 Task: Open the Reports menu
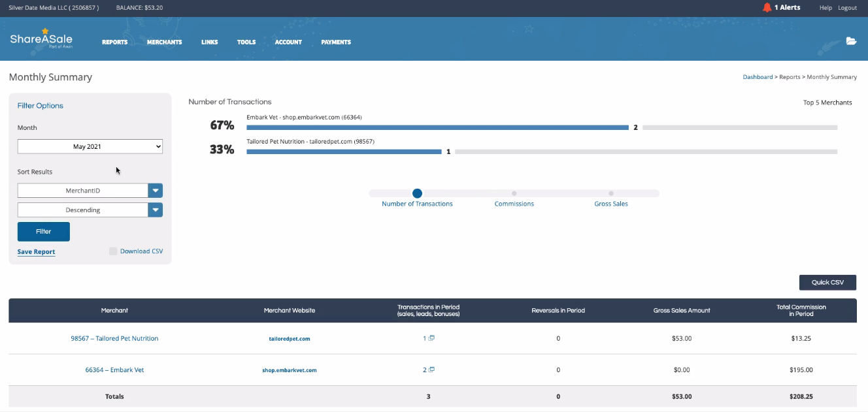[115, 42]
